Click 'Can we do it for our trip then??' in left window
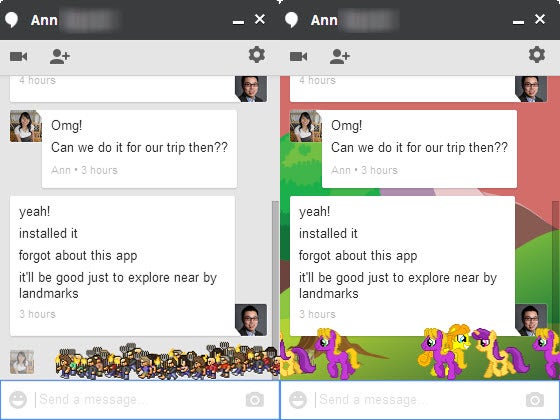 pyautogui.click(x=139, y=148)
